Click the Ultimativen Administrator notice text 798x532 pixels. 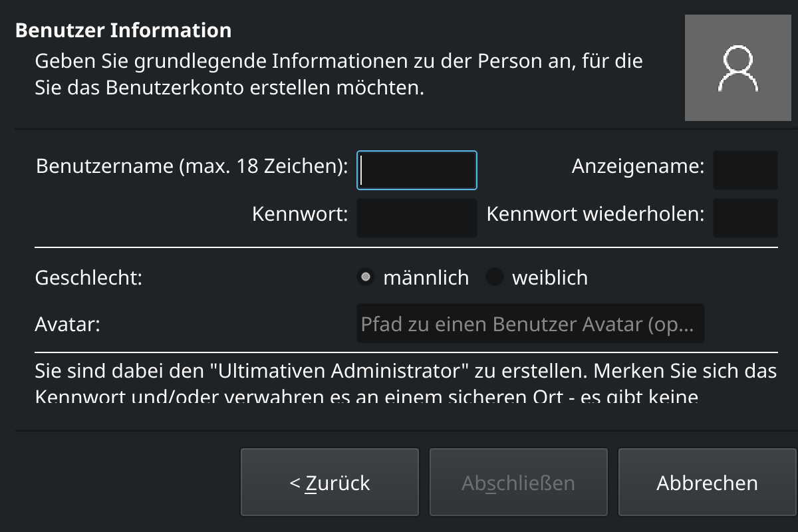(x=406, y=383)
